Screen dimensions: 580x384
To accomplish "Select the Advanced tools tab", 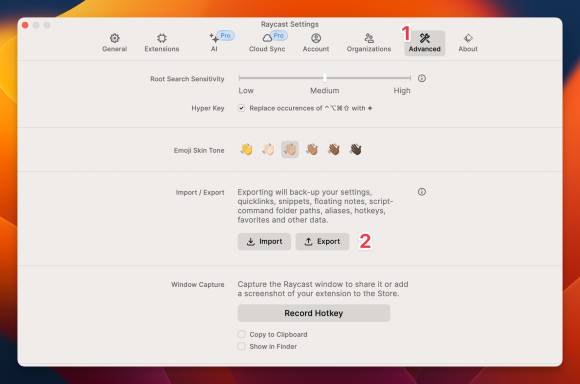I will (x=425, y=43).
